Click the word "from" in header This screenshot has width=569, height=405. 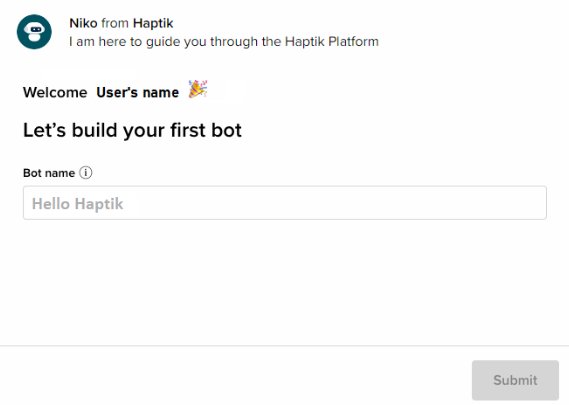(115, 23)
